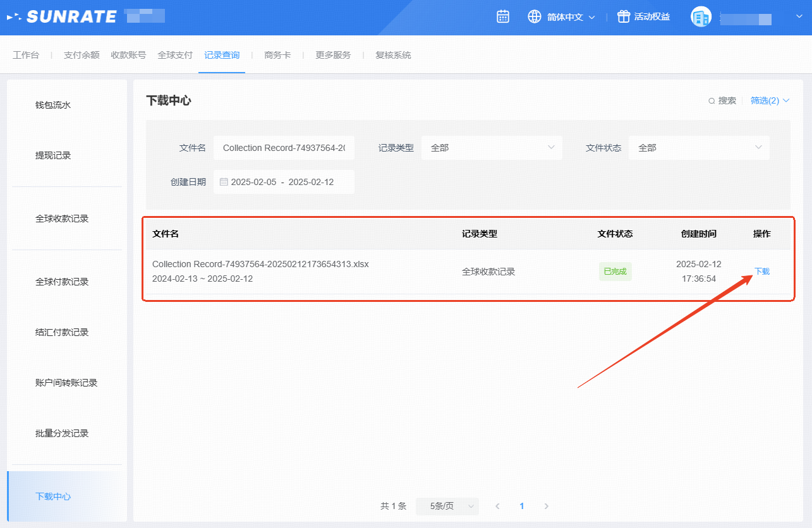This screenshot has width=812, height=528.
Task: Select 全球收款记录 in sidebar
Action: [x=62, y=219]
